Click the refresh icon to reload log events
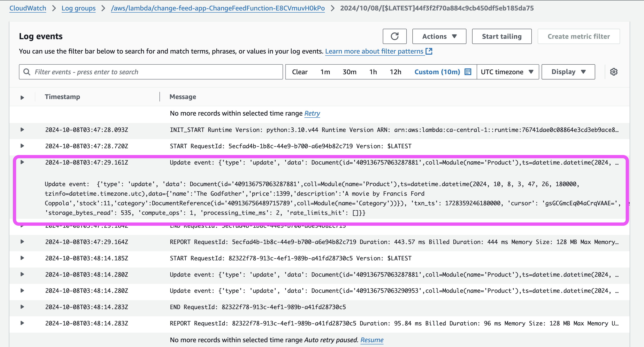 [x=394, y=36]
